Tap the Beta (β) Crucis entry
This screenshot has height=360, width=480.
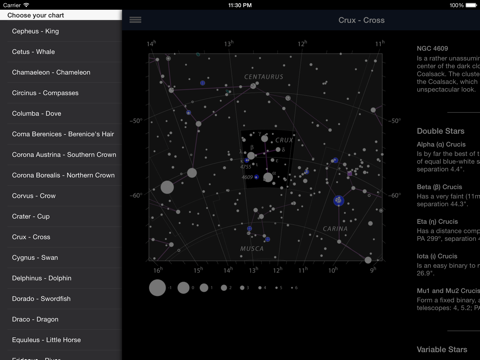coord(439,187)
